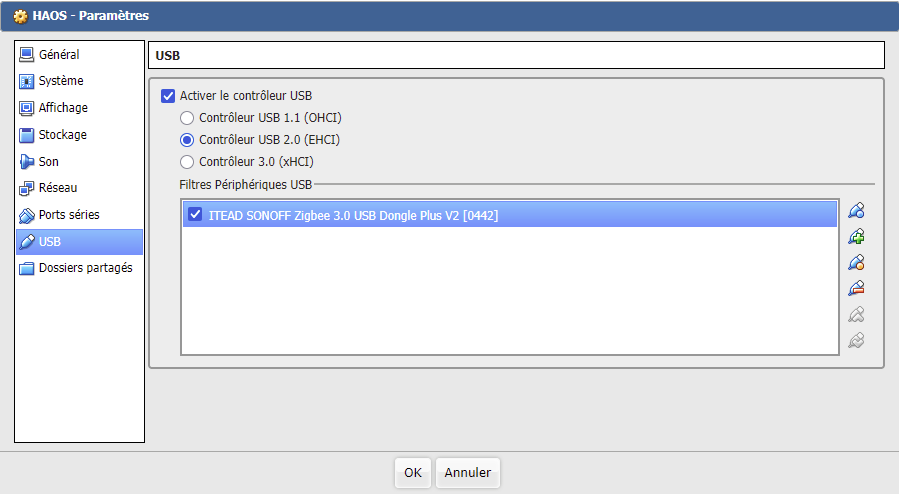This screenshot has width=899, height=495.
Task: Click add USB filter from device icon
Action: 856,237
